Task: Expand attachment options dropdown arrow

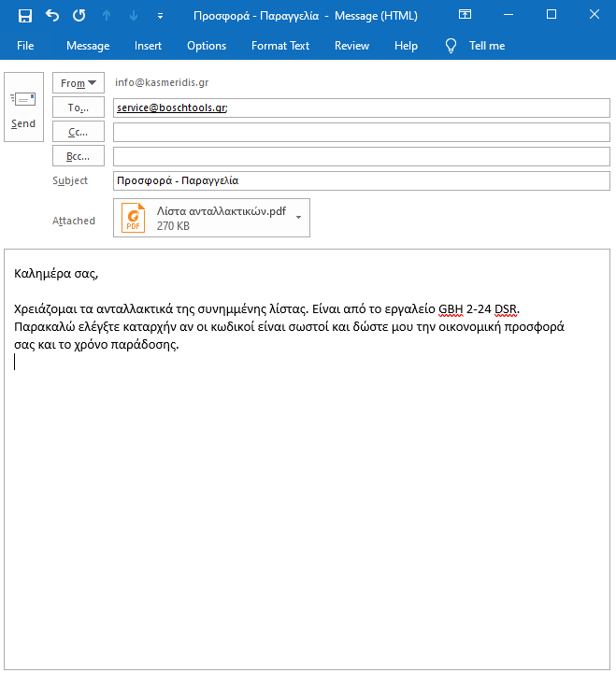Action: tap(298, 218)
